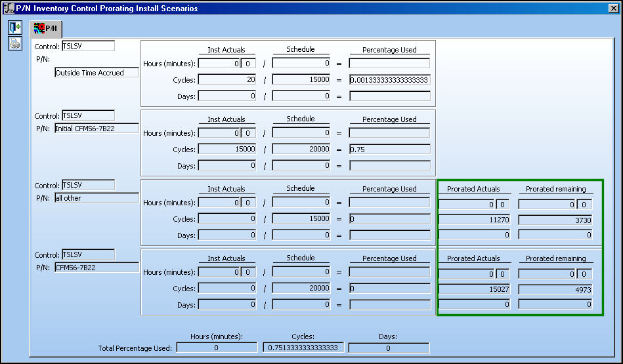Screen dimensions: 623x364
Task: Click Prorated Actuals field showing 11270
Action: click(475, 220)
